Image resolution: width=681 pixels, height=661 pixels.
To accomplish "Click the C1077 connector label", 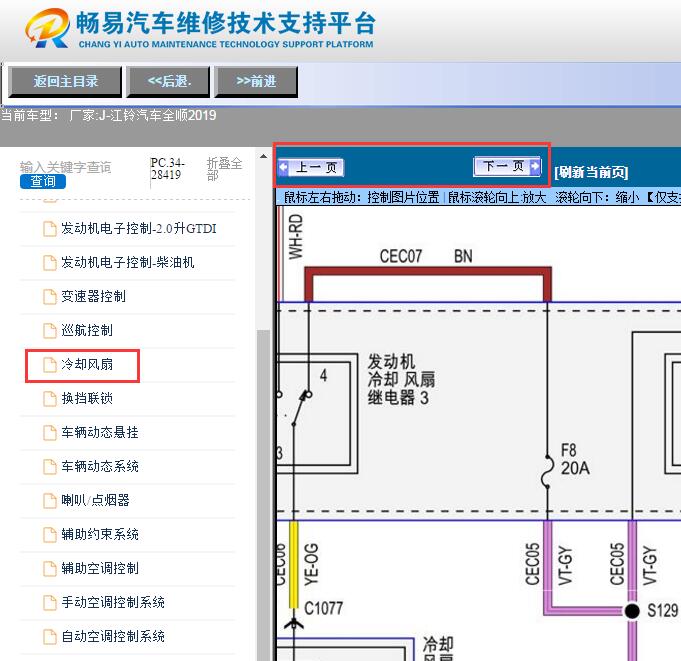I will point(324,608).
